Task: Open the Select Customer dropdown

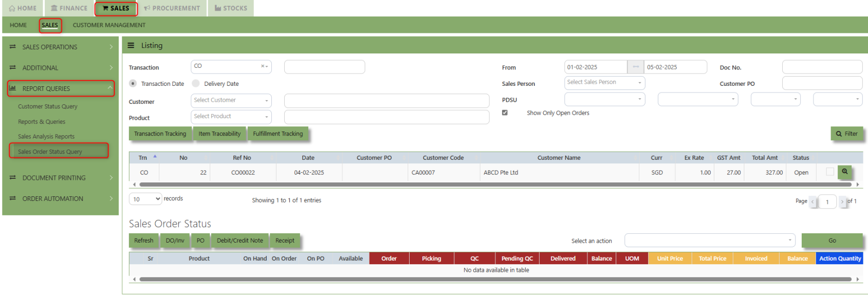Action: pyautogui.click(x=231, y=101)
